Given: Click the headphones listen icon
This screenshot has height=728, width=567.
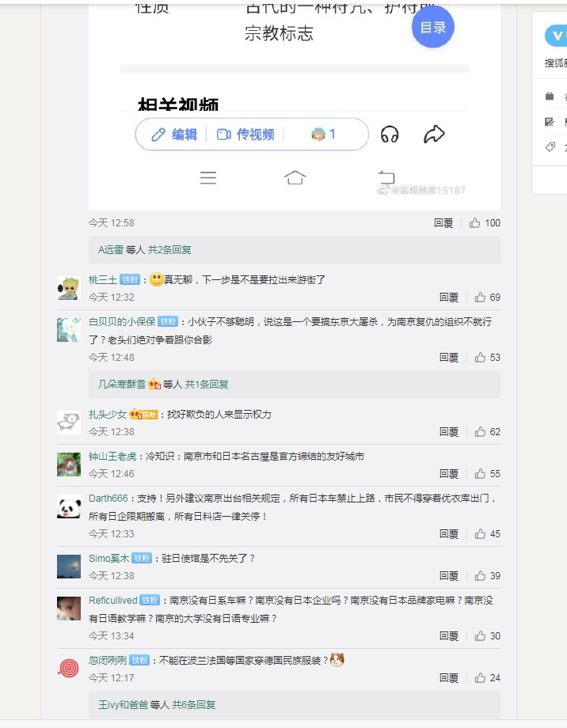Looking at the screenshot, I should coord(389,135).
